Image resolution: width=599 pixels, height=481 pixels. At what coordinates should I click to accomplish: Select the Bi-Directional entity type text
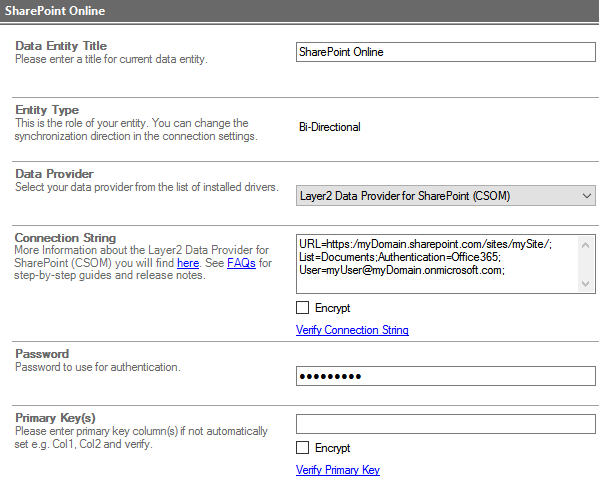330,127
